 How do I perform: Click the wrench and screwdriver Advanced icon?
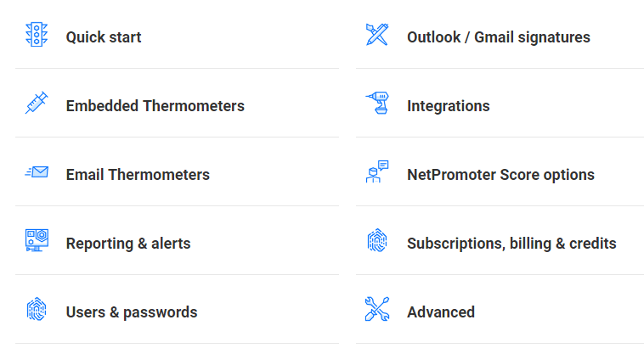click(x=377, y=309)
